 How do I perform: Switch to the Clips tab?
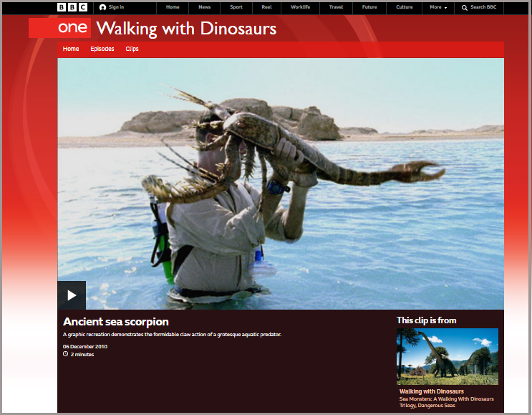pyautogui.click(x=132, y=49)
